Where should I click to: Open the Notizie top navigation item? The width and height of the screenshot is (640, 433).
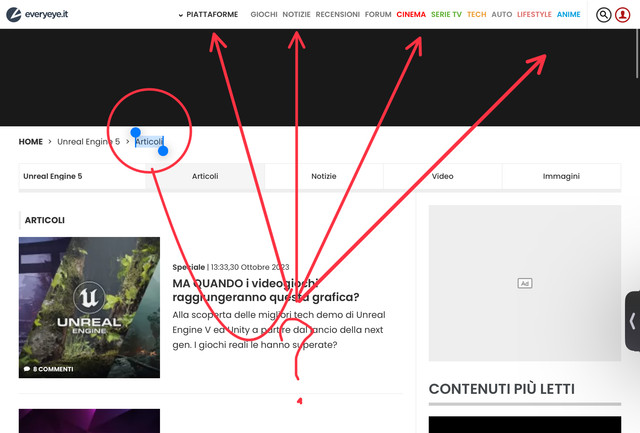pyautogui.click(x=296, y=15)
